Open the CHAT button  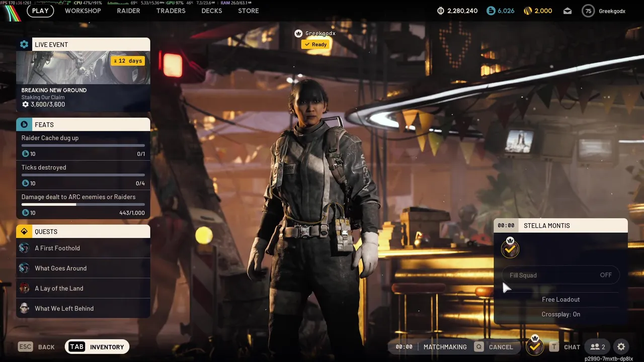tap(565, 347)
